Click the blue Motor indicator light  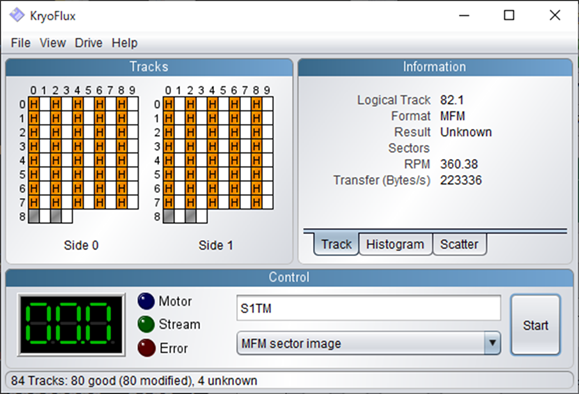point(146,301)
